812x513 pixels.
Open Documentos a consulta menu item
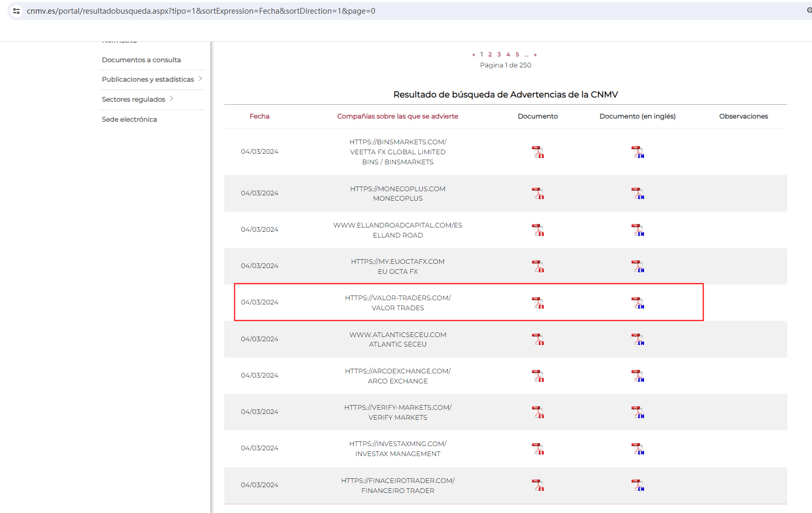click(141, 60)
